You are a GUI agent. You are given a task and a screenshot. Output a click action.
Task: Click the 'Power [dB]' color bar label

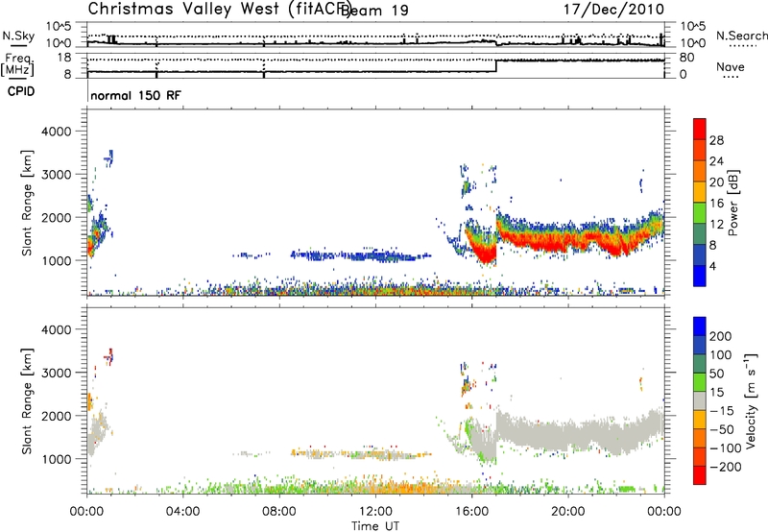732,203
